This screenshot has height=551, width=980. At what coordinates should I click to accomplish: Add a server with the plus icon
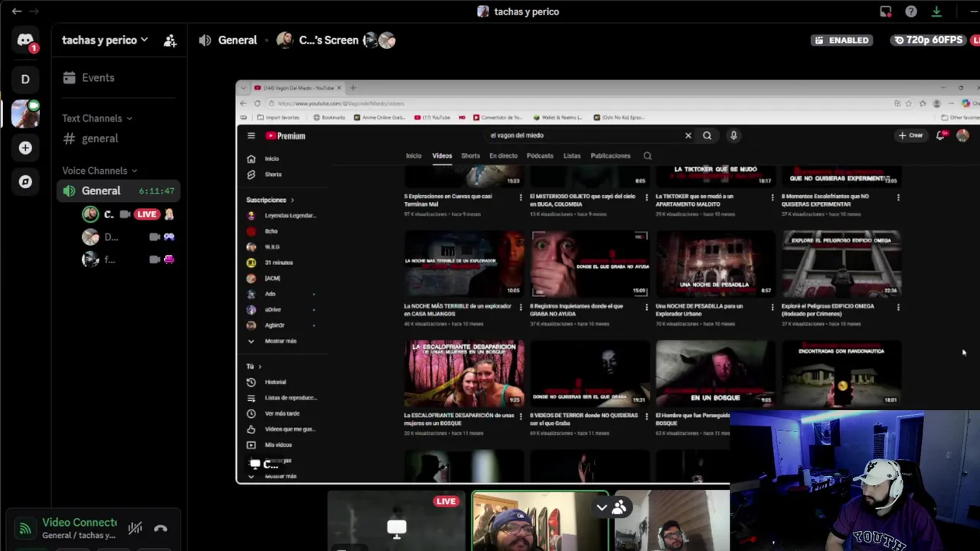pos(25,148)
